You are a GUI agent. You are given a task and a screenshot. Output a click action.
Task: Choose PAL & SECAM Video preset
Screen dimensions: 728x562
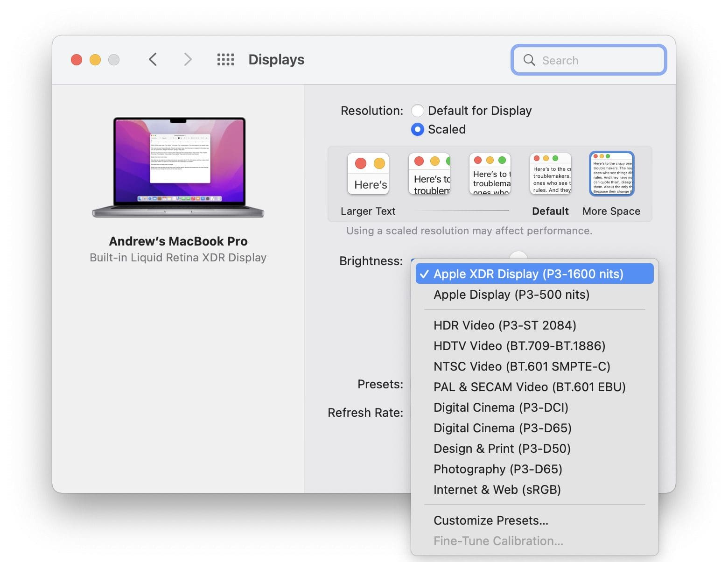pos(535,387)
